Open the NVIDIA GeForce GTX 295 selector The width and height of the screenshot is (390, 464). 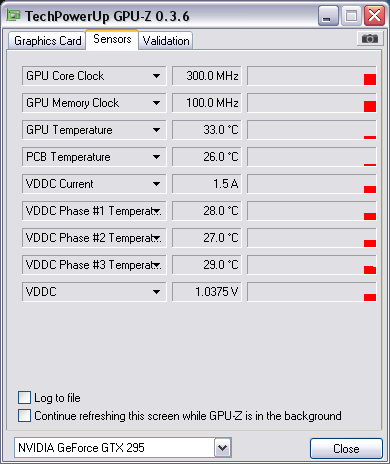point(123,448)
